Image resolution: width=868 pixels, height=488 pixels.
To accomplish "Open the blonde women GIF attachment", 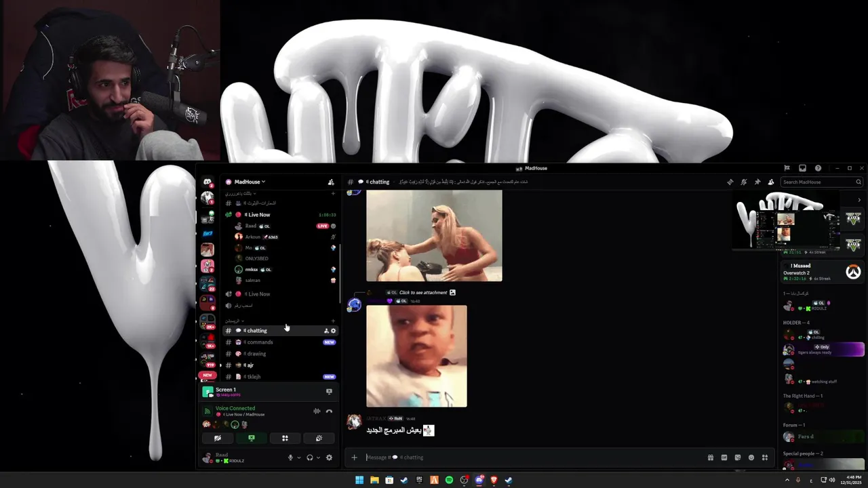I will [434, 236].
